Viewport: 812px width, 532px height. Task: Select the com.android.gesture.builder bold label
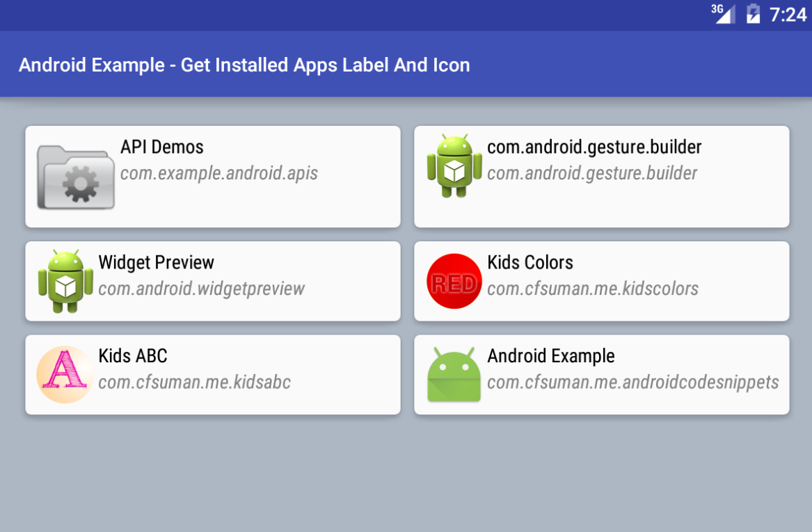tap(594, 147)
